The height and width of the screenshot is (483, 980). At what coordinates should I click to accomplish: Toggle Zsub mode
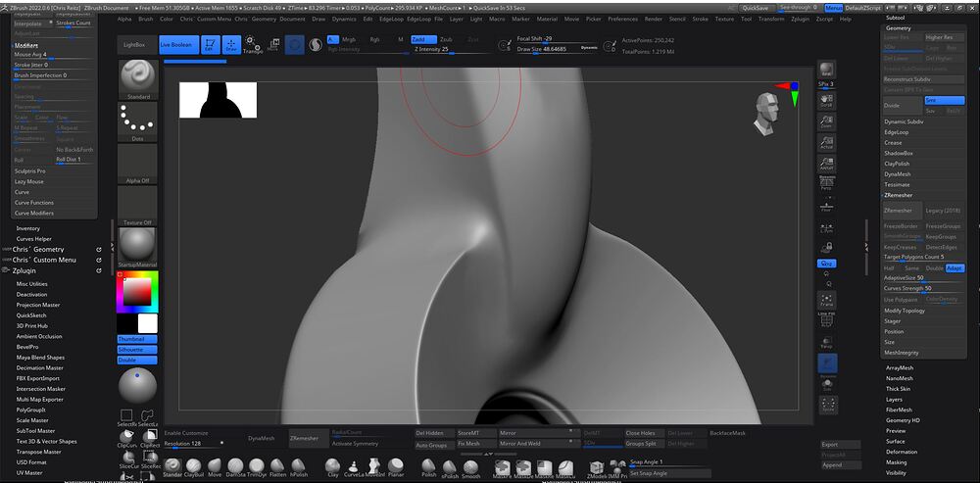click(446, 39)
